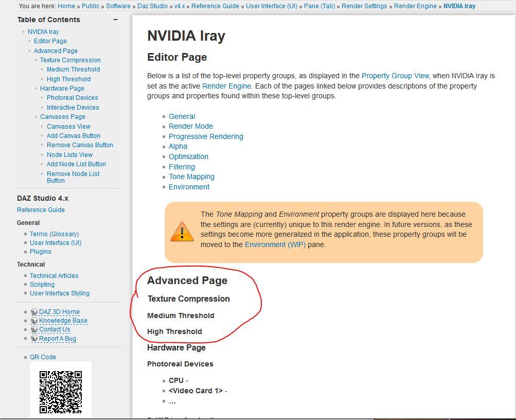Open the General property group link
Screen dimensions: 516x420
pyautogui.click(x=182, y=116)
